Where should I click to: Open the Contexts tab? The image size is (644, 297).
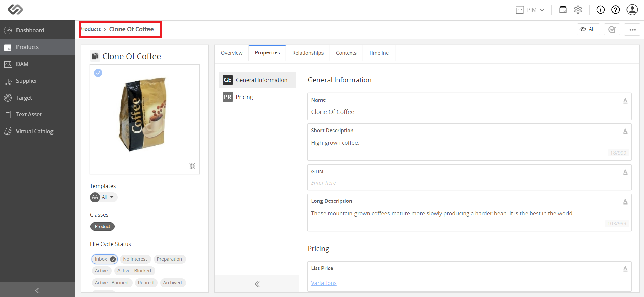(x=346, y=53)
